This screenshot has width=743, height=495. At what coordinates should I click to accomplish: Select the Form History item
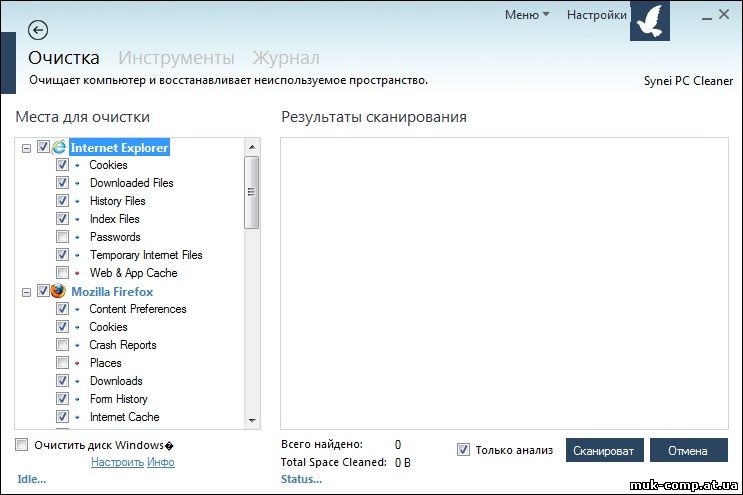(119, 399)
